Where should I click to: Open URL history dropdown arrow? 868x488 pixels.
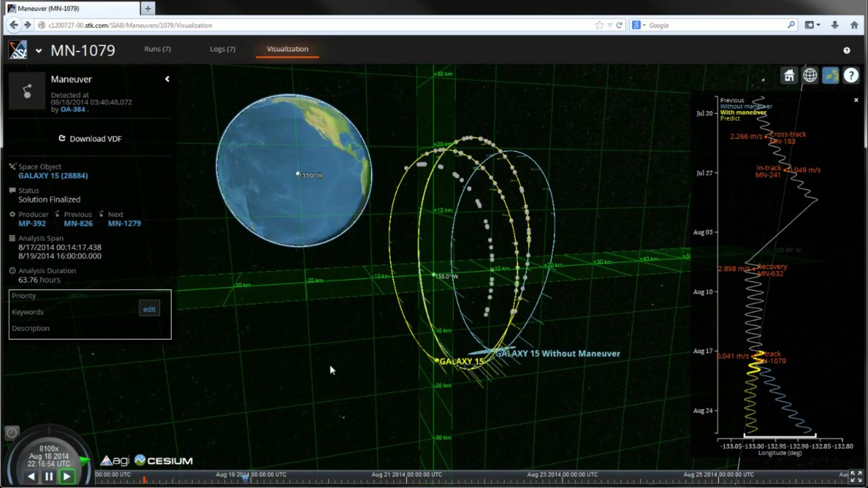pyautogui.click(x=610, y=25)
